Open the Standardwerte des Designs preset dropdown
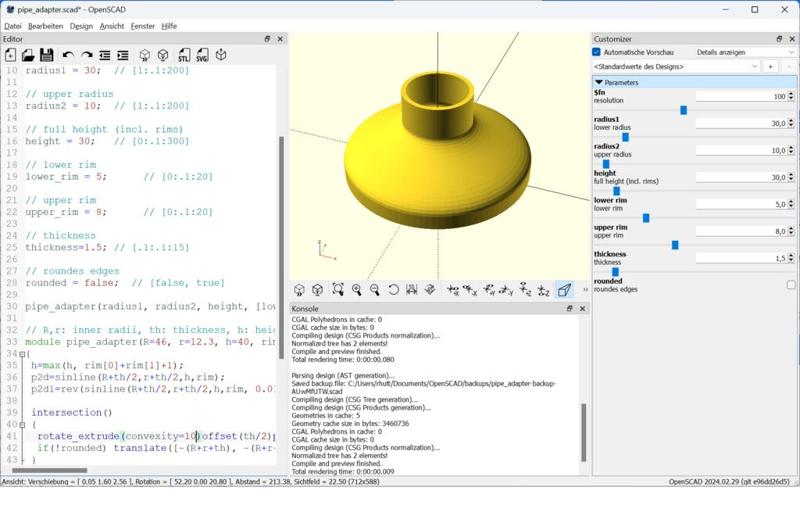Screen dimensions: 800x512 point(676,66)
